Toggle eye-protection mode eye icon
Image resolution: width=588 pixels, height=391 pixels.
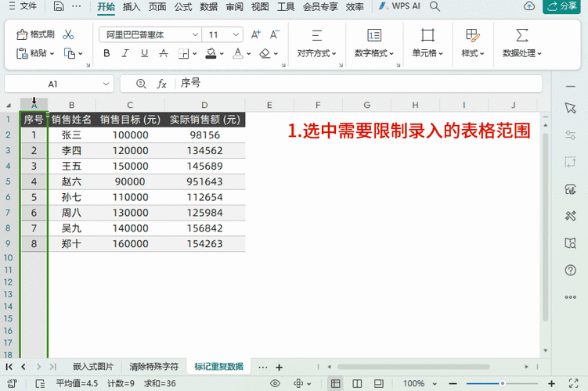click(x=276, y=383)
